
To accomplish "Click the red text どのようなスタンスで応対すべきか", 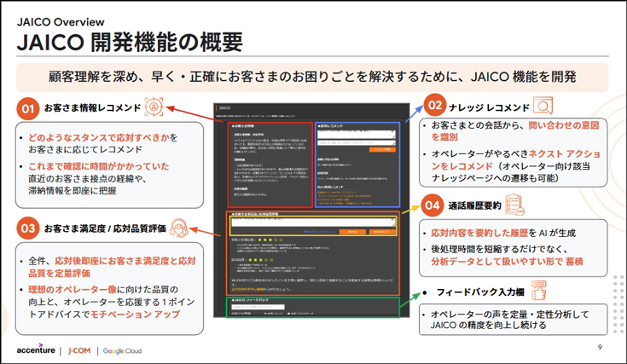I will click(x=98, y=138).
